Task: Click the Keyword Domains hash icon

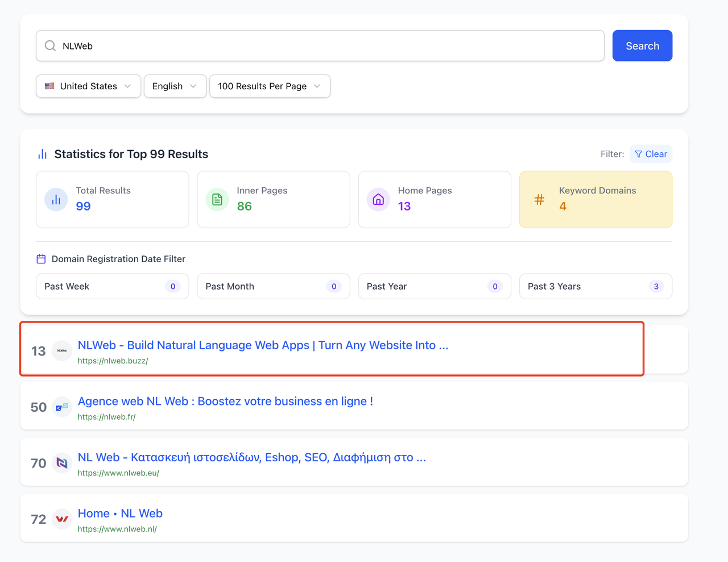Action: [539, 200]
